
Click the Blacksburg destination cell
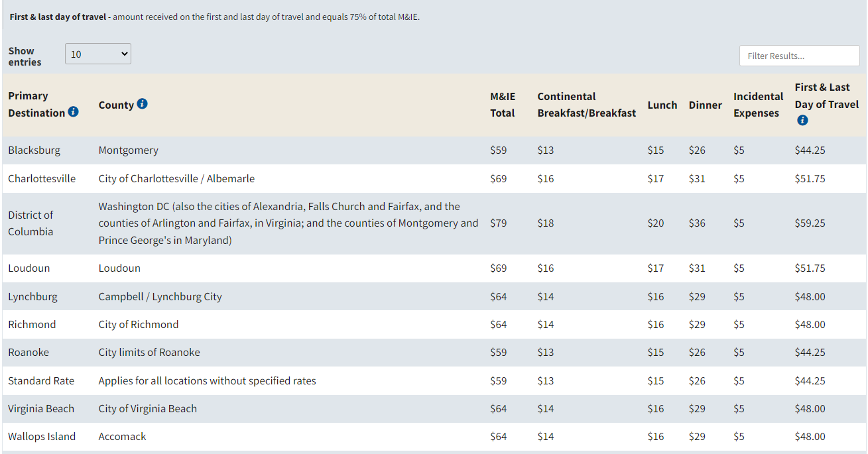click(34, 150)
